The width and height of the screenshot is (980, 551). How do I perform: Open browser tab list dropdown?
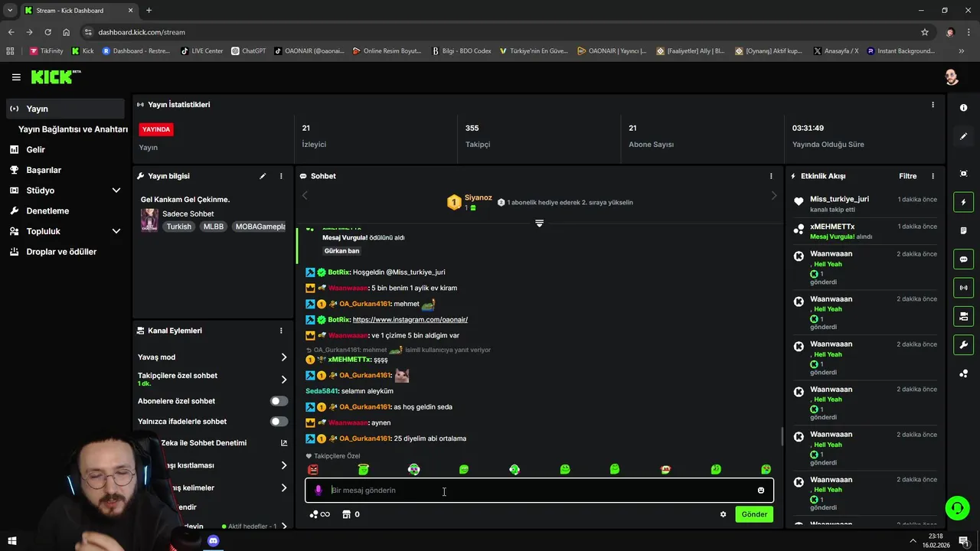[x=10, y=10]
